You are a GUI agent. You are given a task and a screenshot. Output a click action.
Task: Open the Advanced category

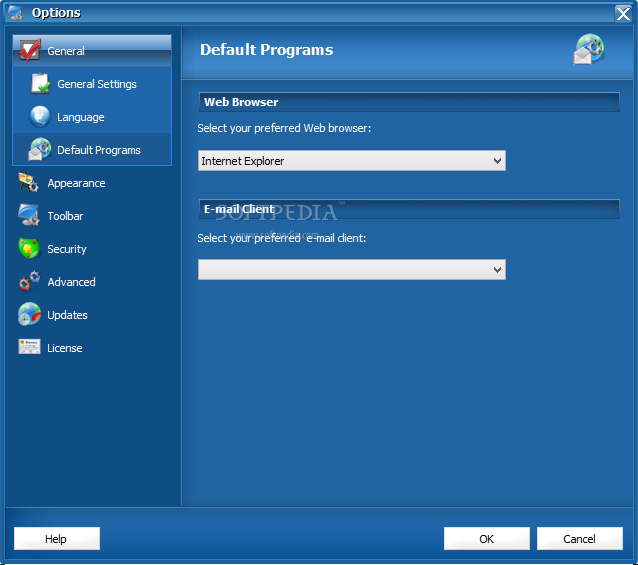[92, 282]
